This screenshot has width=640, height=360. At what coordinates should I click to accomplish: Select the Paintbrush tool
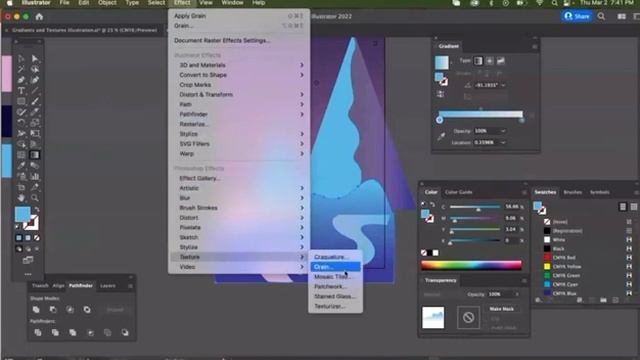35,101
